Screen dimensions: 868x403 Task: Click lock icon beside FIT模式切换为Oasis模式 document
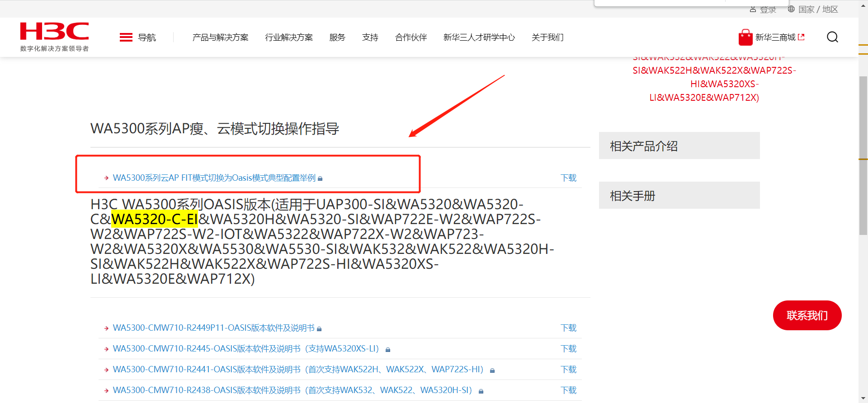click(x=320, y=178)
